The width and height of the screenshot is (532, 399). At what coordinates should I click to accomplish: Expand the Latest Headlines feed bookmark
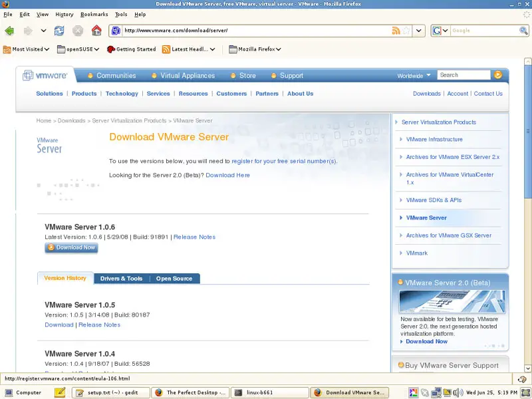(x=189, y=49)
